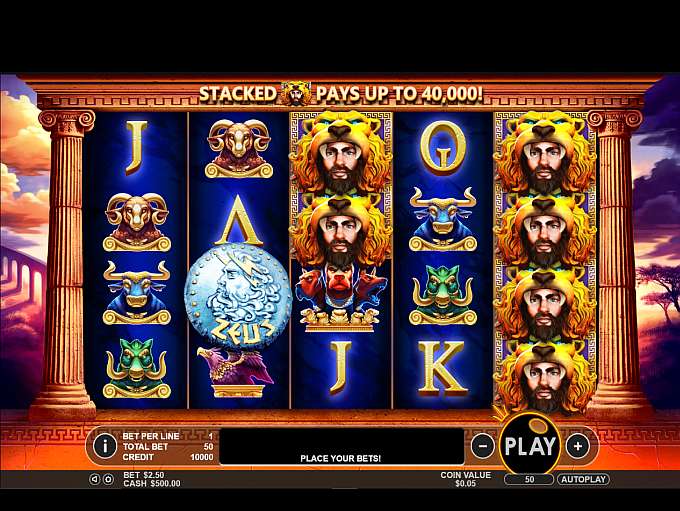Increase the bet with plus button
Screen dimensions: 680x511
pos(578,446)
